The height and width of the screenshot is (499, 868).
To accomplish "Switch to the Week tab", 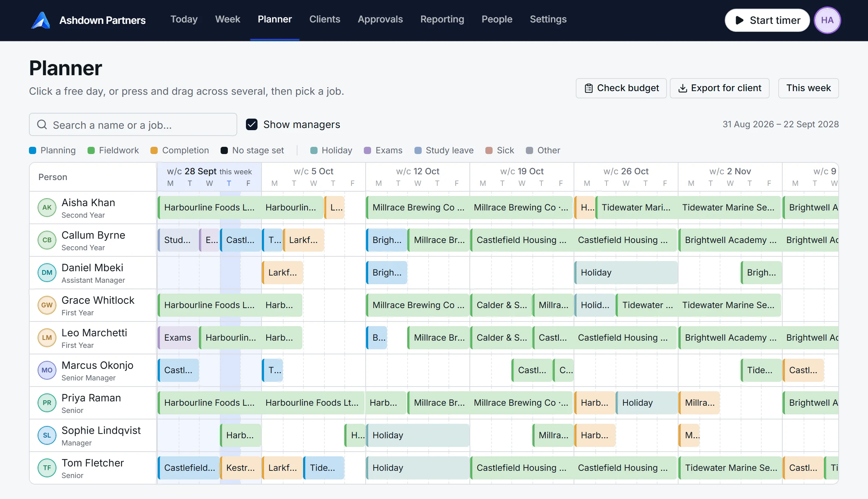I will 227,20.
